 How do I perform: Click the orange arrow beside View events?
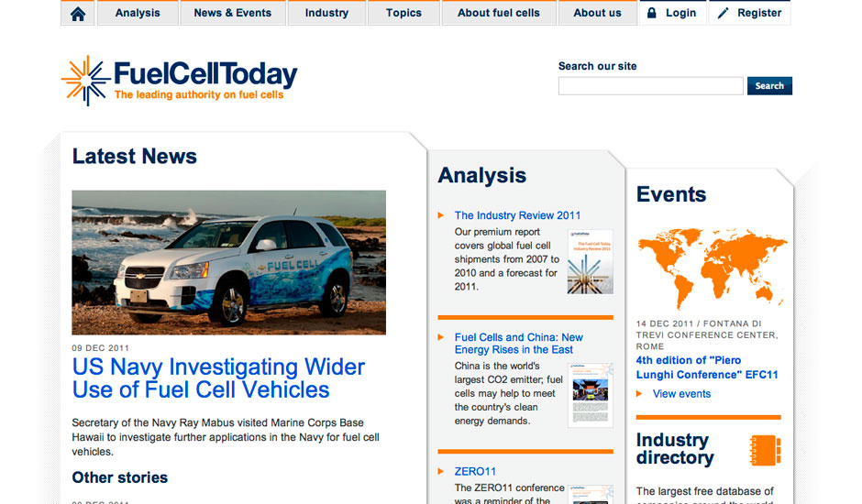coord(639,393)
